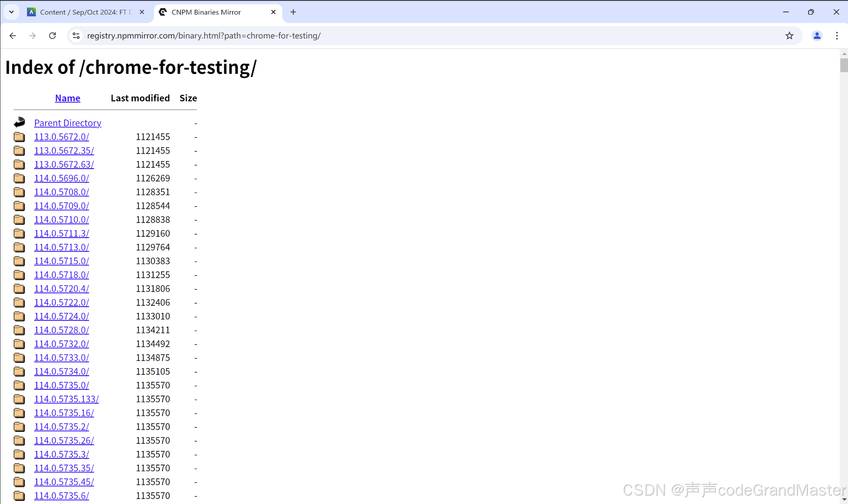Screen dimensions: 848x504
Task: Switch to the Content / Sep/Oct 2024 tab
Action: click(86, 12)
